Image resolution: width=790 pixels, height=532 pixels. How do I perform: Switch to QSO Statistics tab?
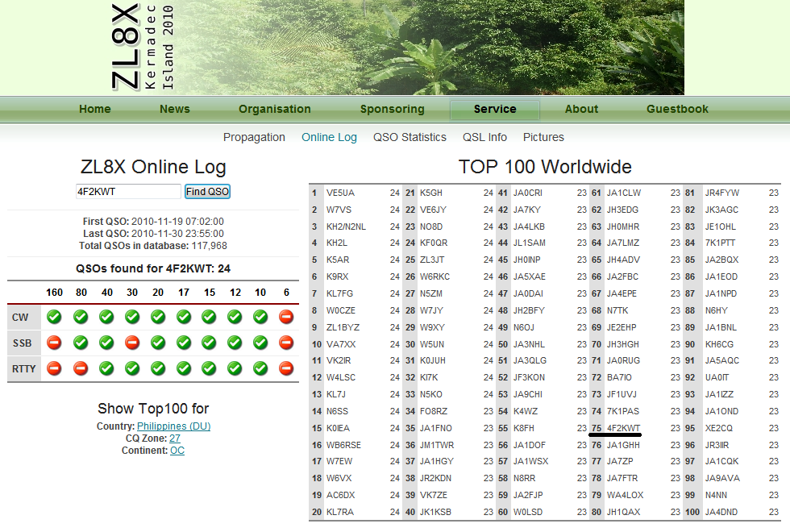pyautogui.click(x=410, y=137)
